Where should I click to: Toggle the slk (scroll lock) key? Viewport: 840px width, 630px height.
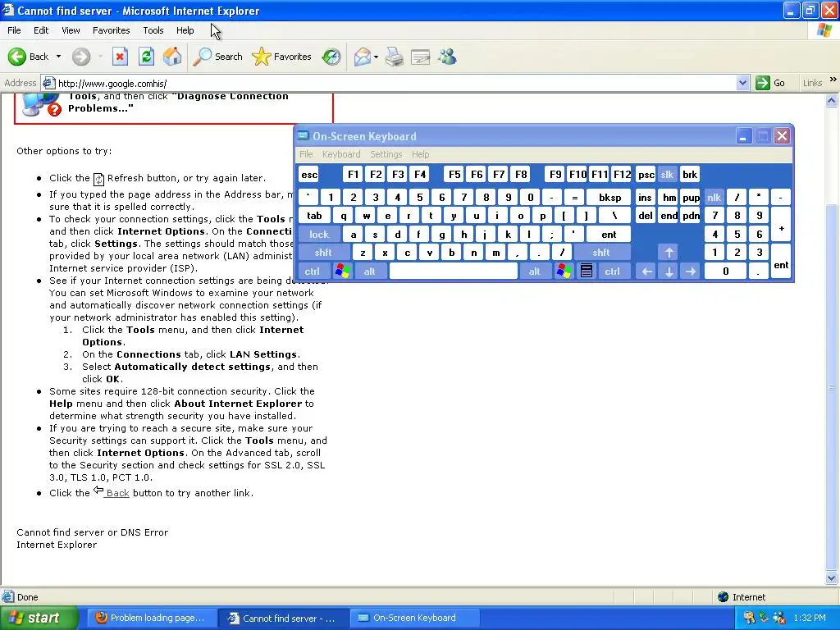[667, 175]
